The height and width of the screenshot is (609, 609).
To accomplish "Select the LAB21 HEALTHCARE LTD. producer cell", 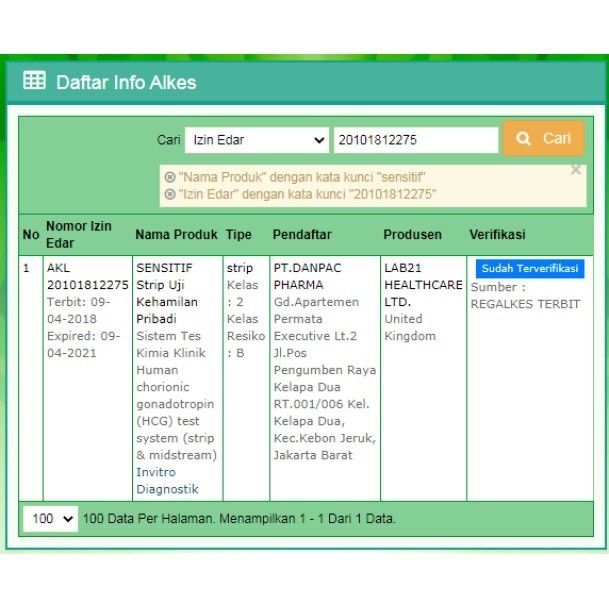I will tap(423, 284).
